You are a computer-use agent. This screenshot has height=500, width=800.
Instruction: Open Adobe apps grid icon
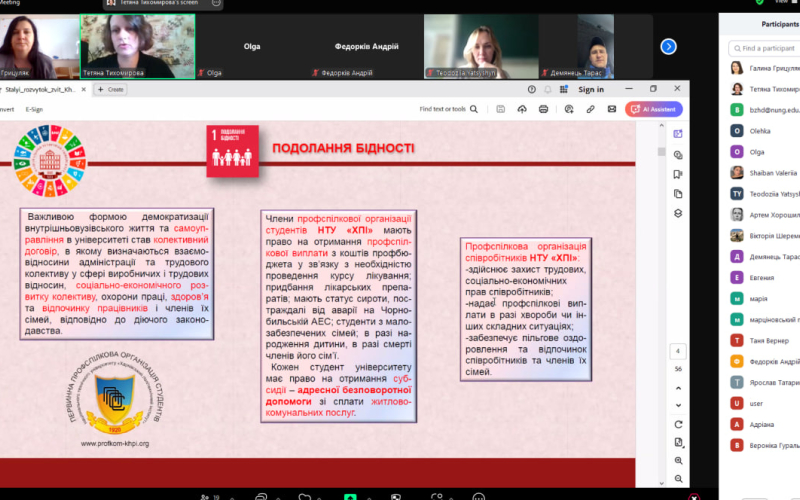coord(564,89)
